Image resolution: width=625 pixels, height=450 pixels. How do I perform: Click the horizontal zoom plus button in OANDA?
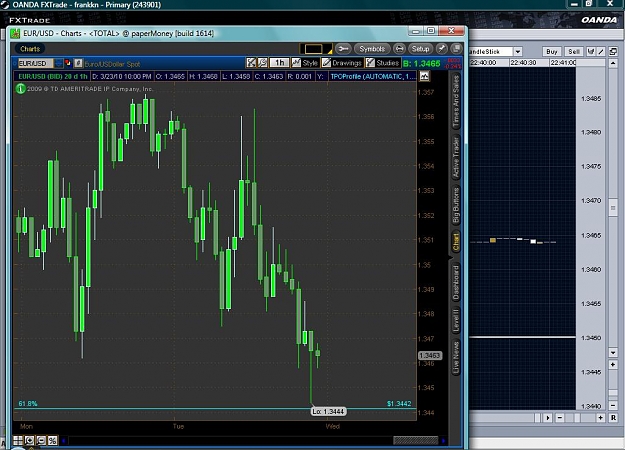600,418
